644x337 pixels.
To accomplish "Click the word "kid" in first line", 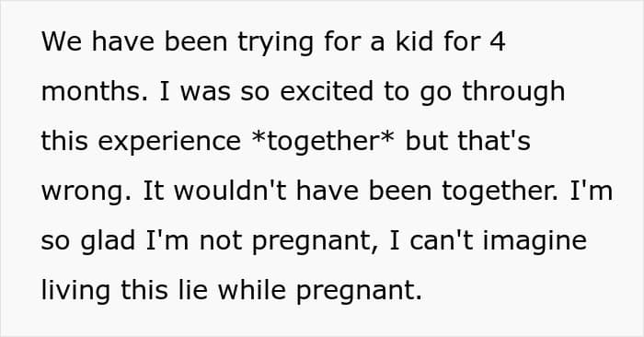I will click(x=414, y=41).
